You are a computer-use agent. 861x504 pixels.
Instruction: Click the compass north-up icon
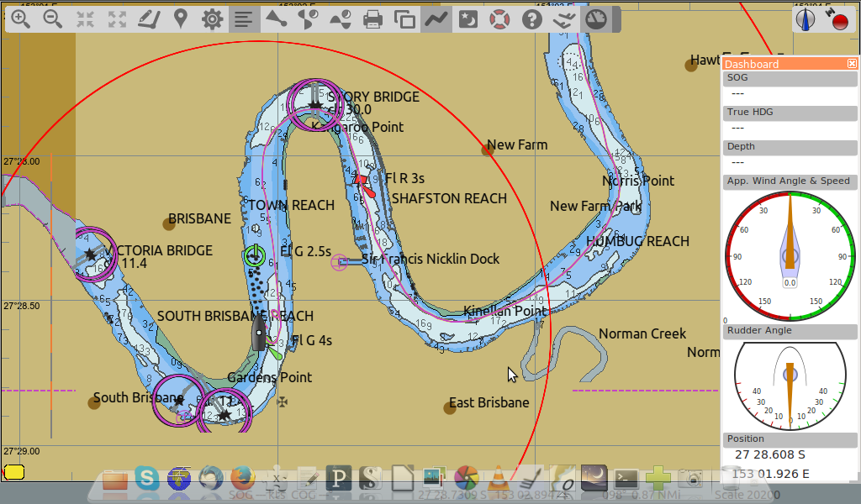[806, 20]
